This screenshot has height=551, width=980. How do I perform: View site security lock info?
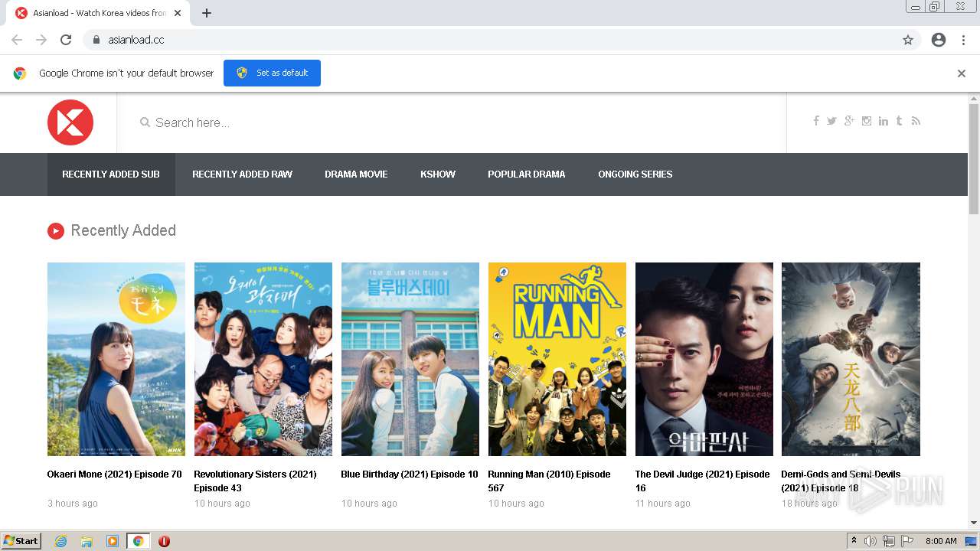[96, 40]
